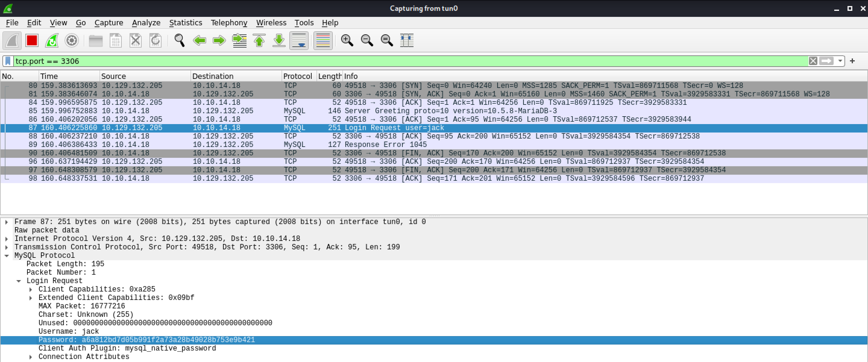Expand Connection Attributes node
The image size is (868, 362).
[31, 357]
